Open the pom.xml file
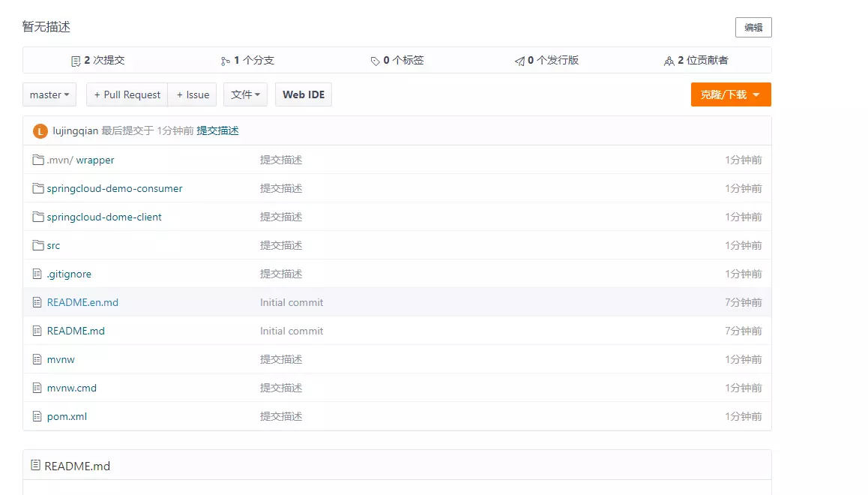Image resolution: width=868 pixels, height=495 pixels. [x=67, y=416]
